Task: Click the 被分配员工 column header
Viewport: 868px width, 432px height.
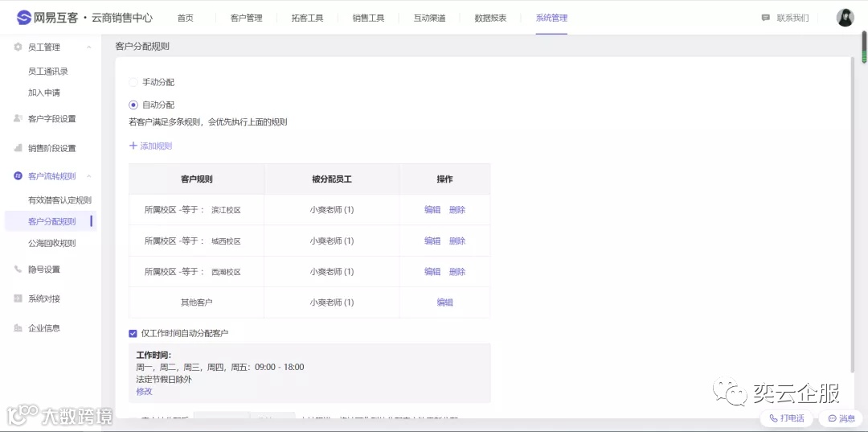Action: tap(332, 179)
